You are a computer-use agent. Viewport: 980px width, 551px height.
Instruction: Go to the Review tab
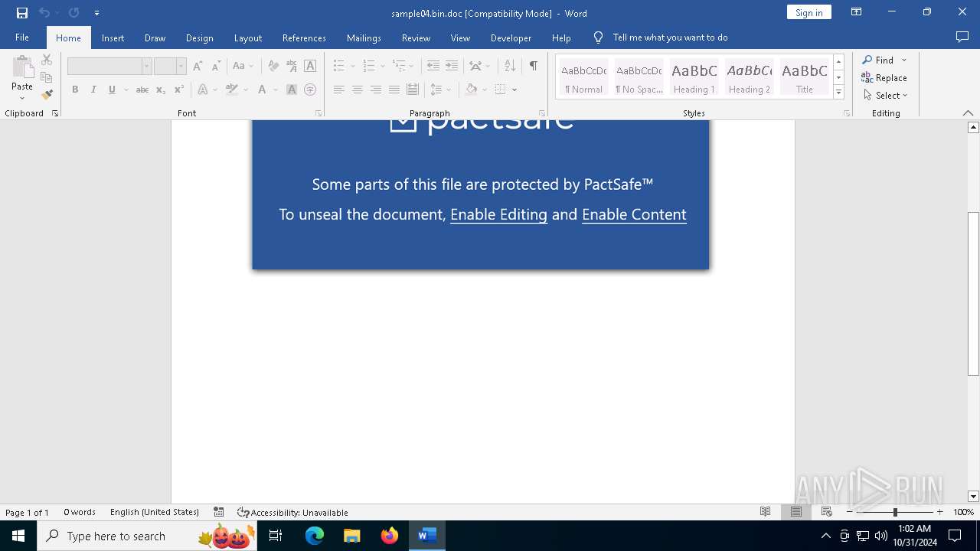click(416, 37)
